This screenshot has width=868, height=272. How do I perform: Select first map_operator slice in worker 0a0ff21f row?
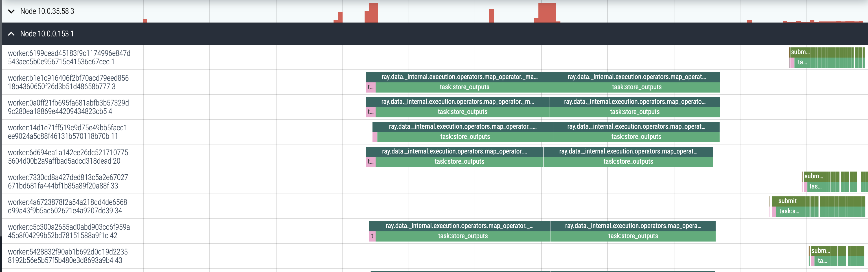[458, 102]
